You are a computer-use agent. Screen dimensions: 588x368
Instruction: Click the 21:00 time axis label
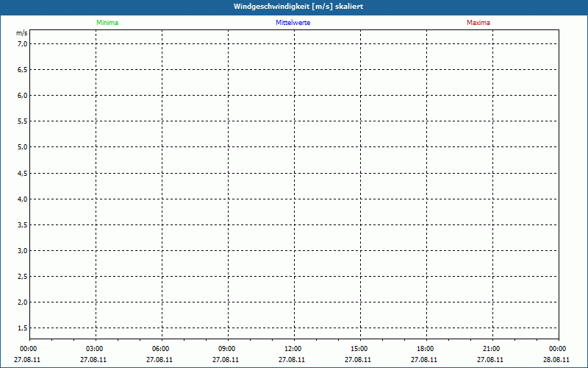[x=491, y=349]
